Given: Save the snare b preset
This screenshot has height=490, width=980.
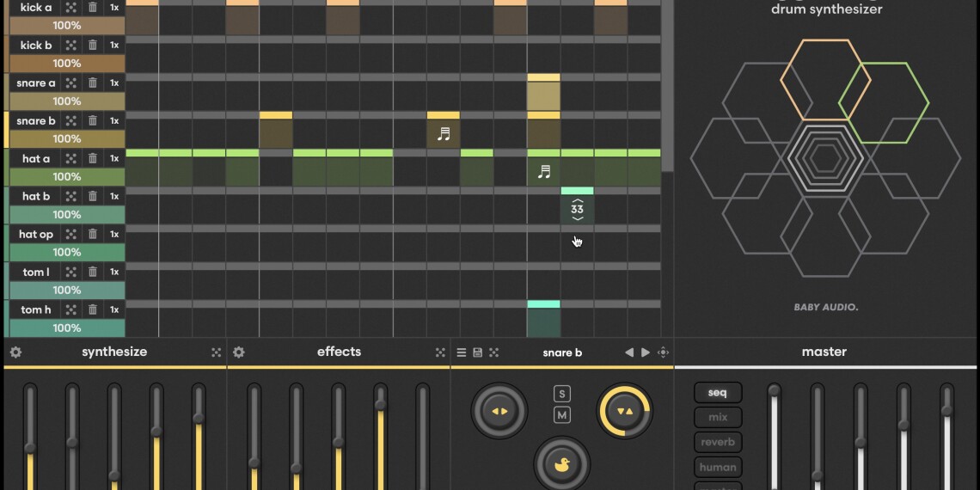Looking at the screenshot, I should tap(477, 352).
